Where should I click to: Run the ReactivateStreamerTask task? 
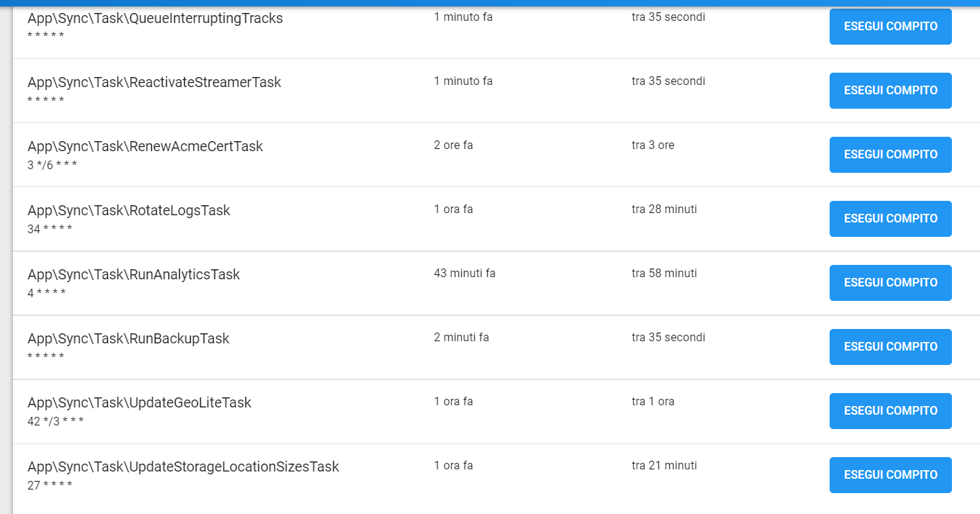tap(890, 90)
